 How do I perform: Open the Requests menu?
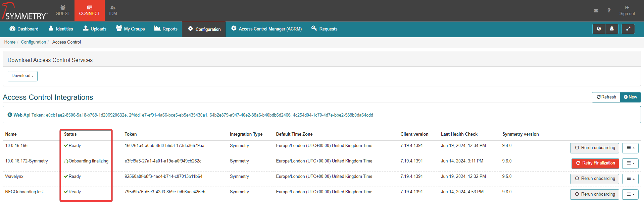324,29
